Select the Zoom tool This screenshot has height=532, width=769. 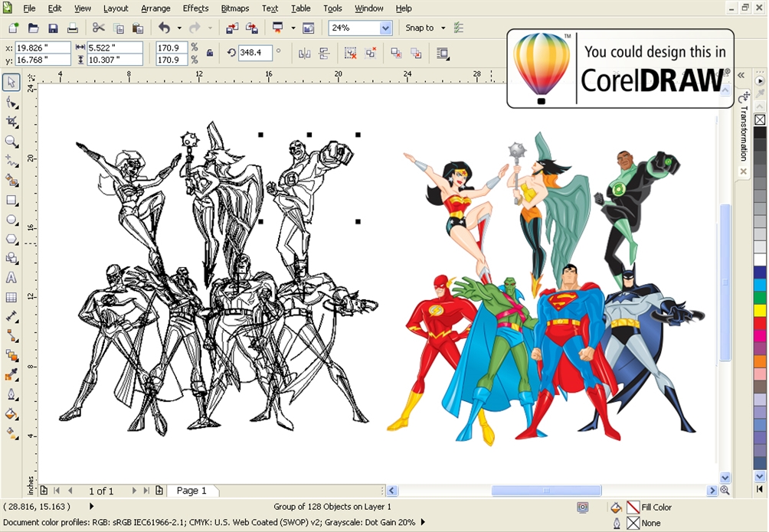tap(11, 141)
